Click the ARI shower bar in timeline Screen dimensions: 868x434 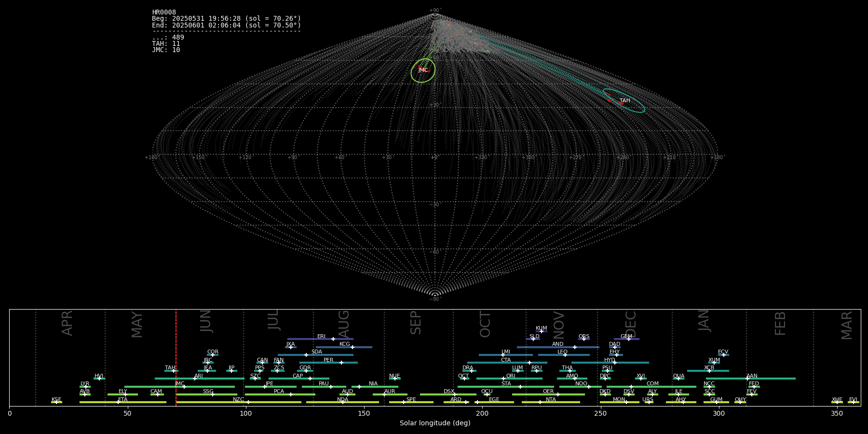(200, 379)
